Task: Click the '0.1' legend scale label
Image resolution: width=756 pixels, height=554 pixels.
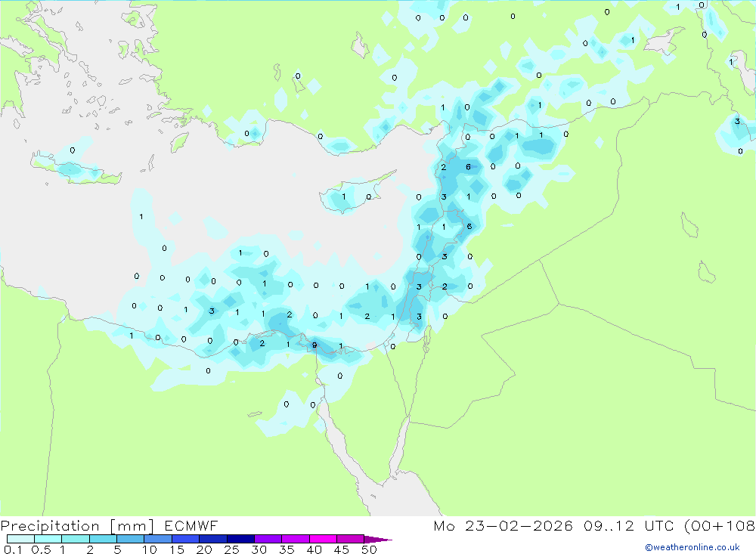Action: coord(13,549)
